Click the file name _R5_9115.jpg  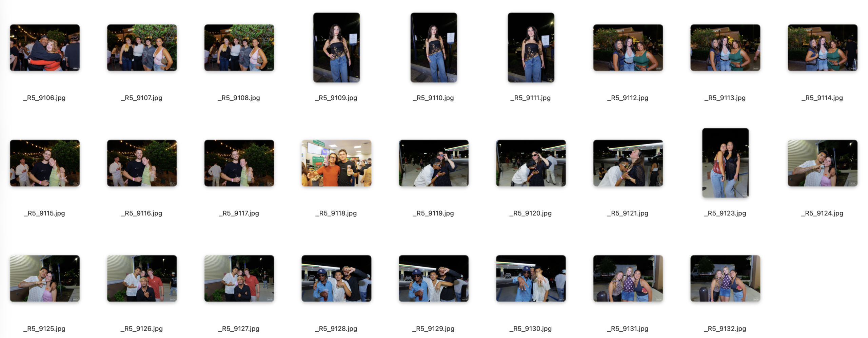[x=44, y=213]
